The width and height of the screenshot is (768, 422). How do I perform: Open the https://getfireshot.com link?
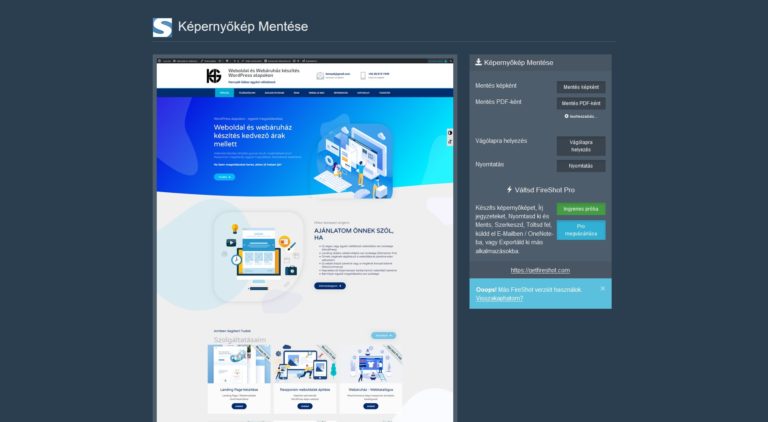click(x=540, y=270)
